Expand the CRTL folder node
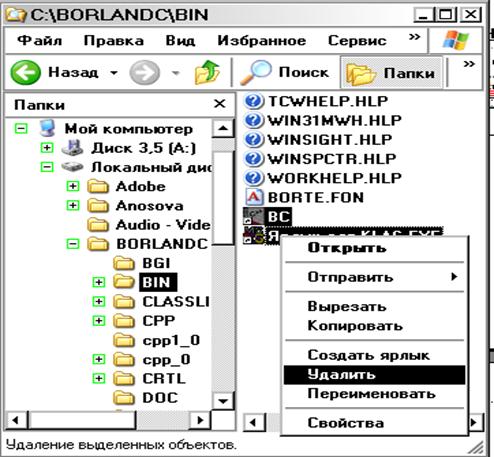 (99, 379)
